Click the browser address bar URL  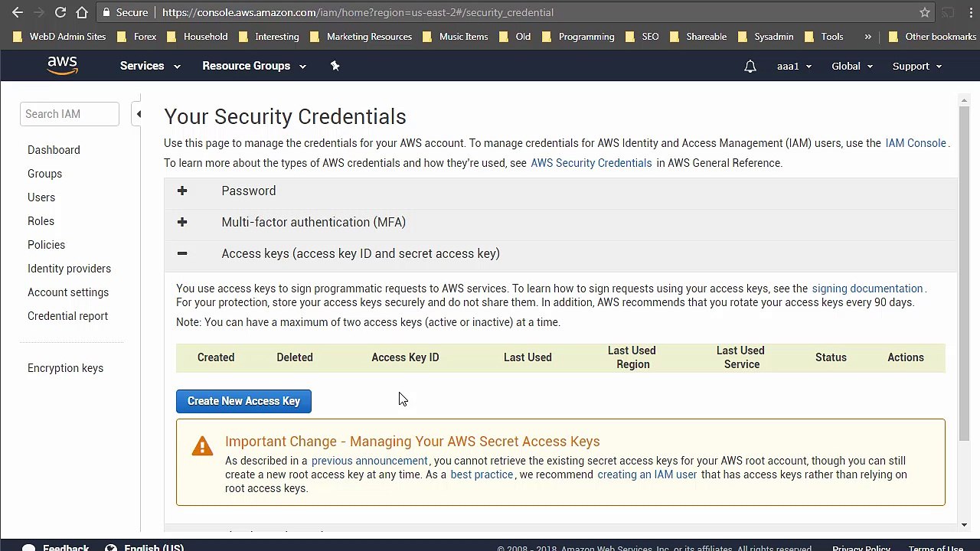click(358, 12)
